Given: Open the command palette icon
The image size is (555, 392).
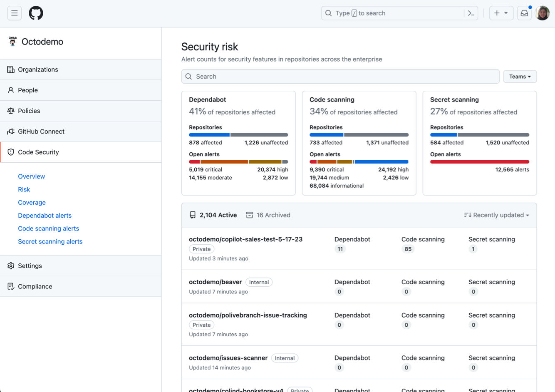Looking at the screenshot, I should 471,13.
